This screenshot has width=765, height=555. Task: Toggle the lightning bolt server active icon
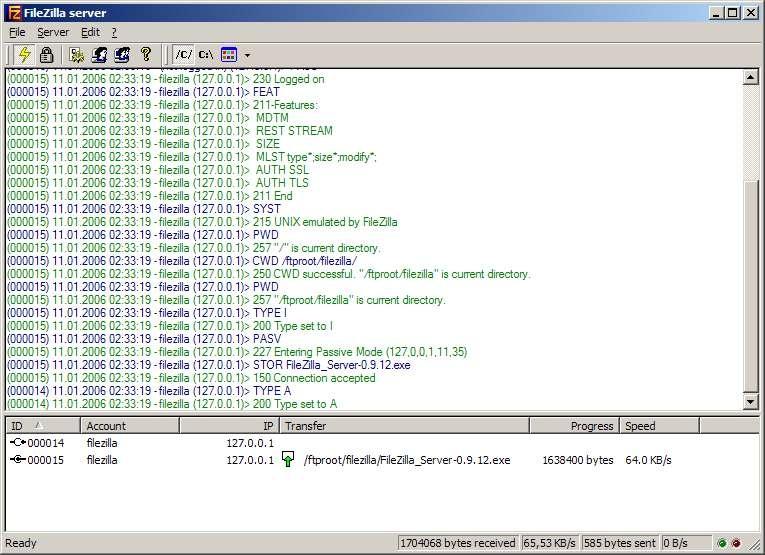24,55
